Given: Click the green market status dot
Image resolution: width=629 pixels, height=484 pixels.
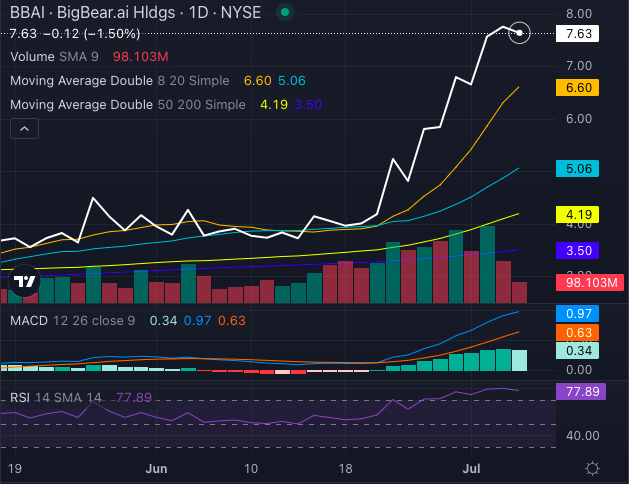Looking at the screenshot, I should 285,12.
